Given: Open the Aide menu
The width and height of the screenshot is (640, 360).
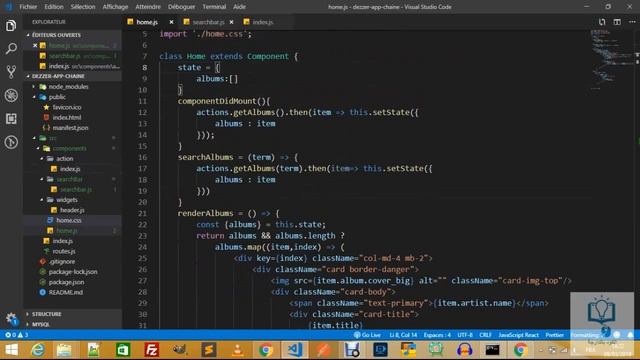Looking at the screenshot, I should (239, 7).
